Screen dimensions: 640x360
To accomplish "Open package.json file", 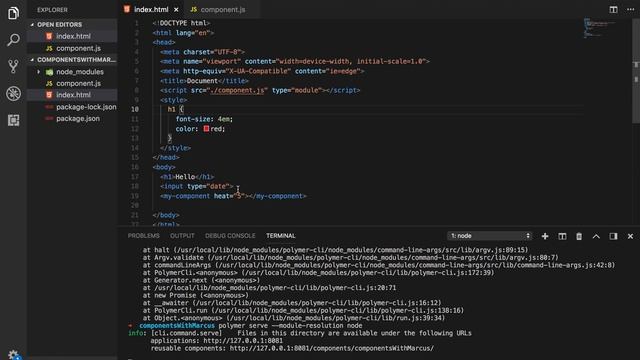I will click(x=72, y=118).
